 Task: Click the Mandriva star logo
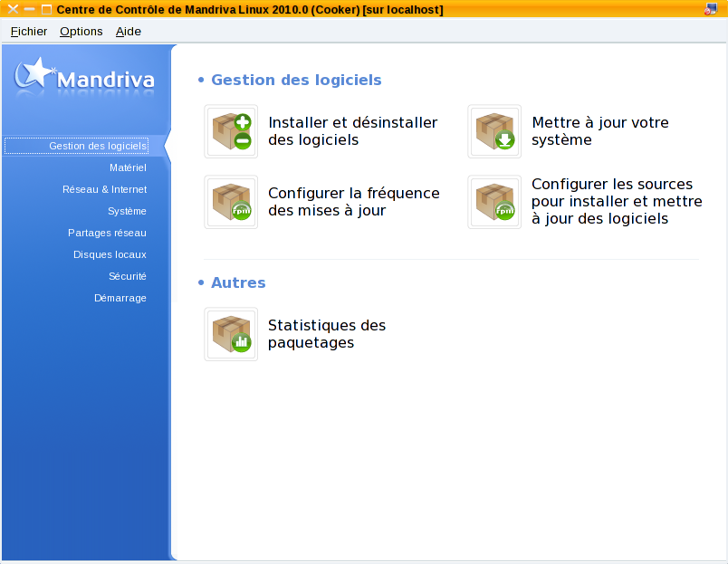tap(84, 77)
